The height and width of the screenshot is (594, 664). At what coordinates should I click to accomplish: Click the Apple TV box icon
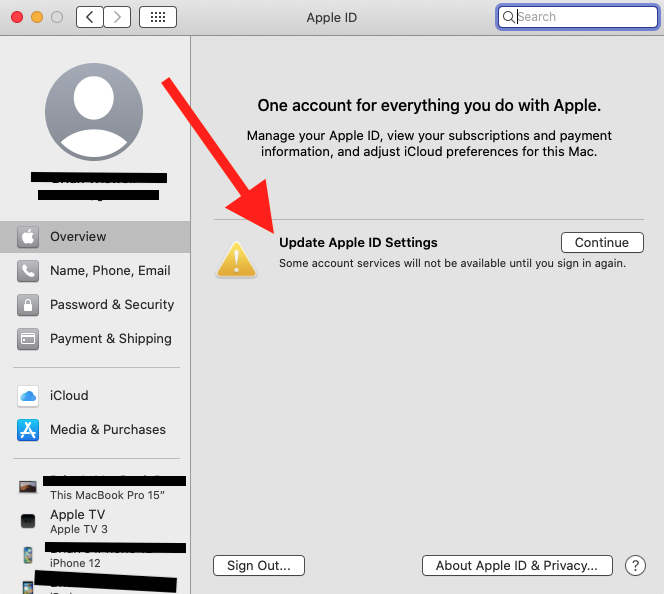pyautogui.click(x=28, y=521)
